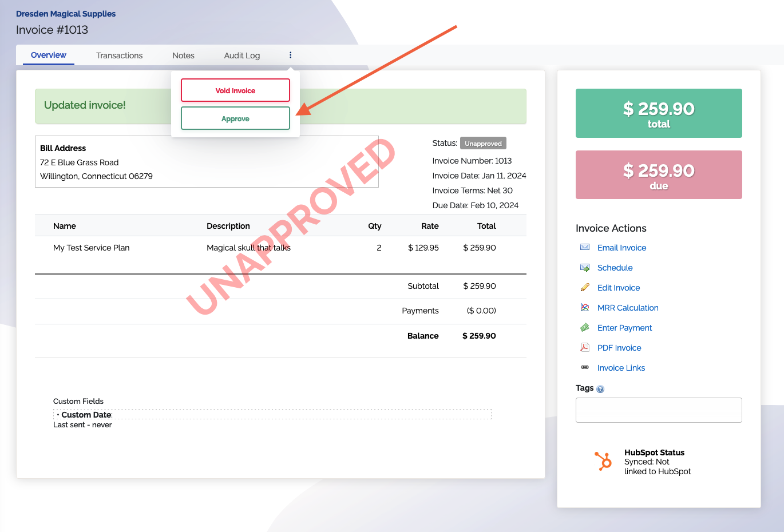784x532 pixels.
Task: Click inside the Tags input field
Action: (658, 410)
